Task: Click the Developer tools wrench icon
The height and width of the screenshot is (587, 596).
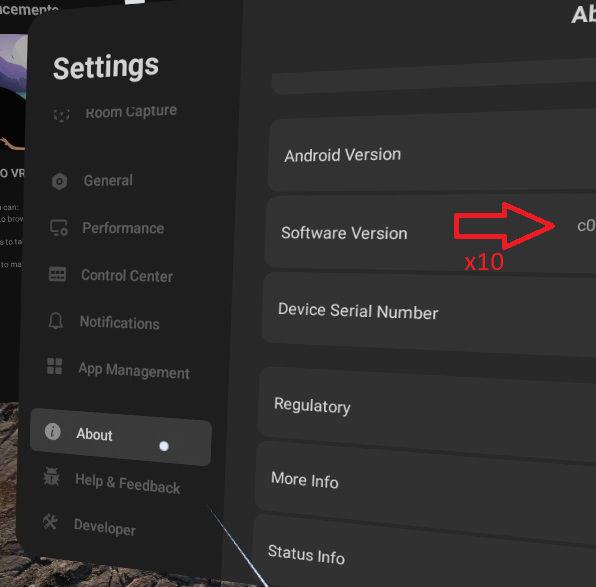Action: click(x=50, y=522)
